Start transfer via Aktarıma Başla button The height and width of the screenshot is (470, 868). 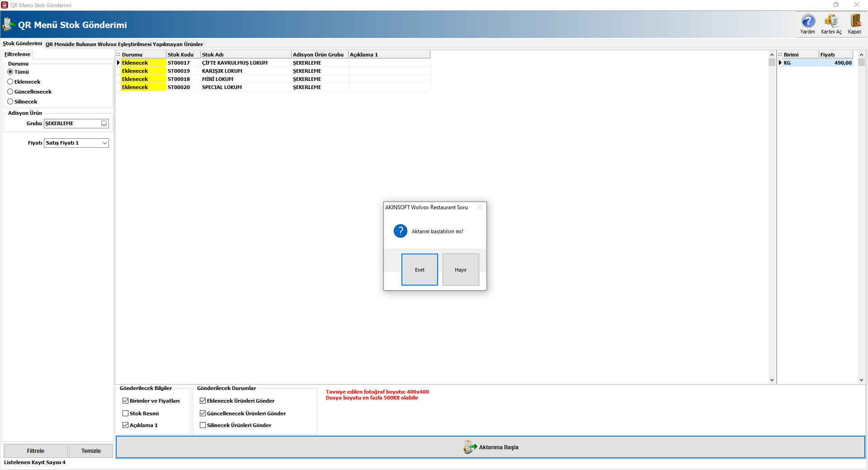(x=491, y=447)
